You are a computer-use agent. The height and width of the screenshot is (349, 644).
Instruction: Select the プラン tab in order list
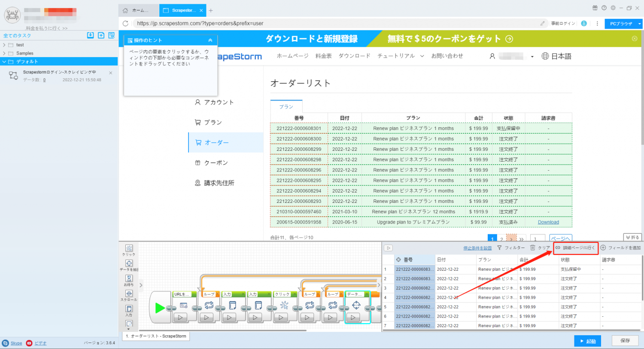286,106
